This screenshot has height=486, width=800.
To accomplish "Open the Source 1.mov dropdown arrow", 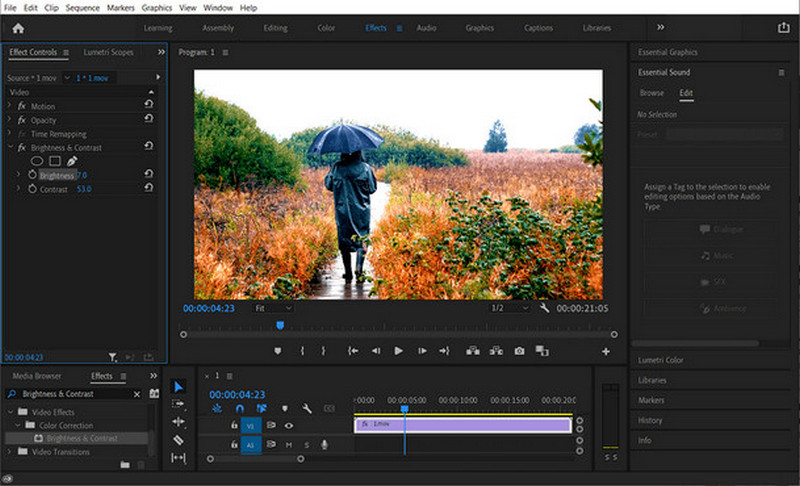I will 67,78.
